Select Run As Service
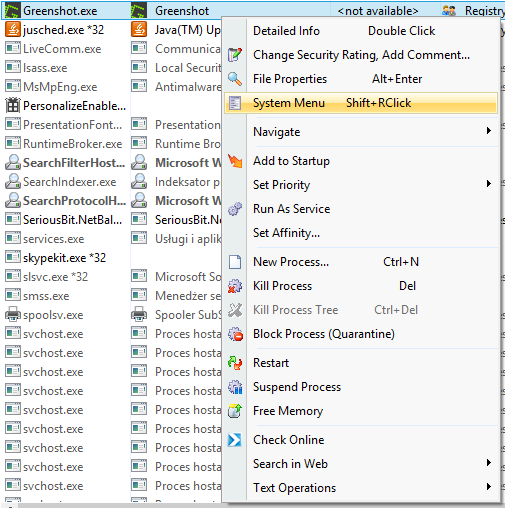The width and height of the screenshot is (505, 508). tap(361, 209)
